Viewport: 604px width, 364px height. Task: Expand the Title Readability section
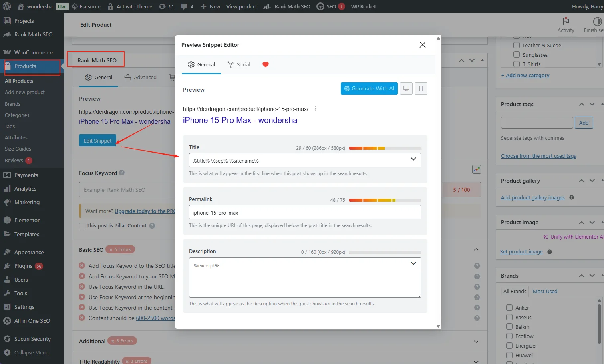(476, 361)
